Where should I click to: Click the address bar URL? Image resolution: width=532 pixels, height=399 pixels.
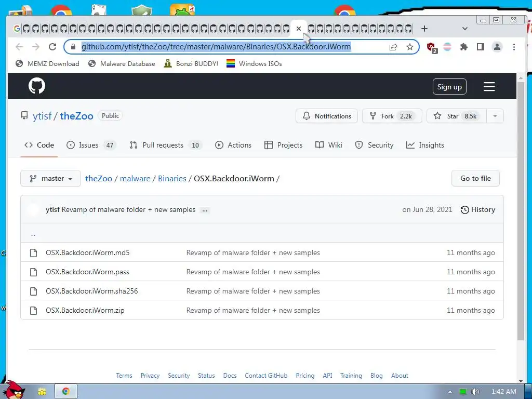coord(216,47)
